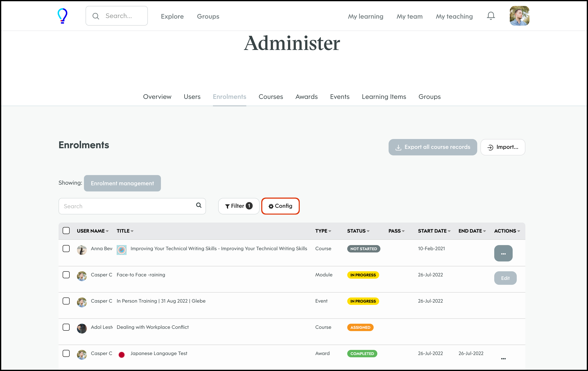The height and width of the screenshot is (371, 588).
Task: Check the box for Anna's enrolment row
Action: pos(66,248)
